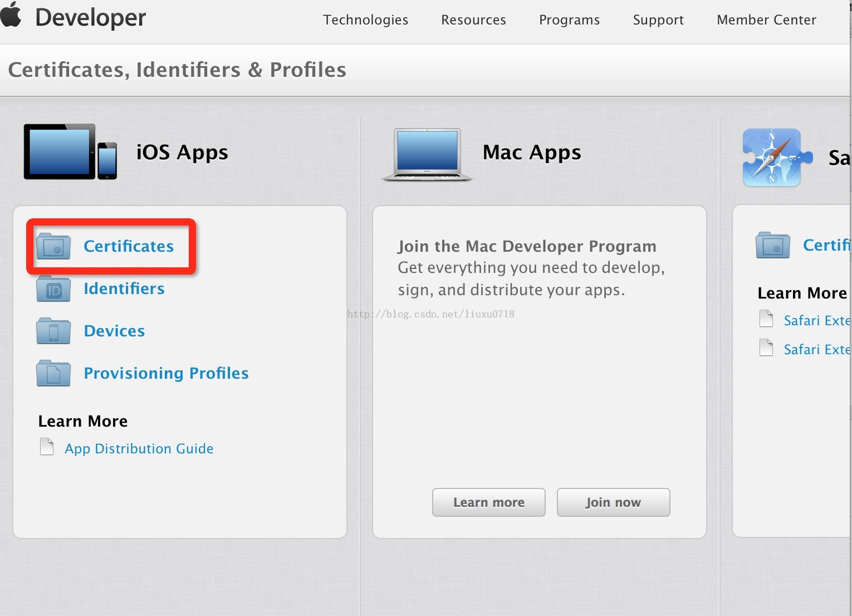852x616 pixels.
Task: Click the first Safari Extensions document icon
Action: click(766, 319)
